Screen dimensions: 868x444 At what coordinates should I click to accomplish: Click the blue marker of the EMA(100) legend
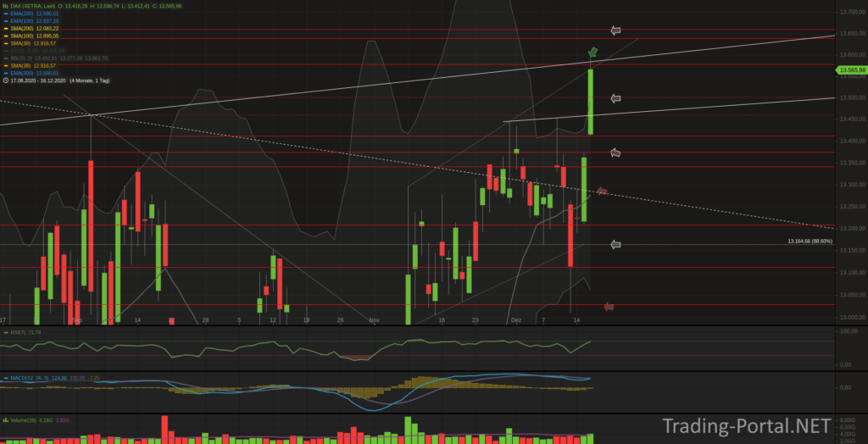[x=6, y=20]
